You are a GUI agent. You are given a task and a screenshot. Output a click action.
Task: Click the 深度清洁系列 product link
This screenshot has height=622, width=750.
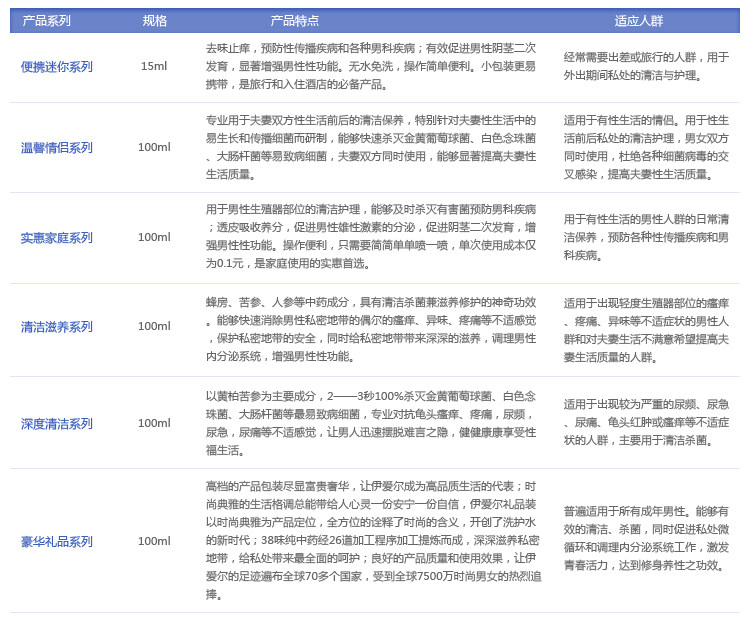(x=56, y=424)
